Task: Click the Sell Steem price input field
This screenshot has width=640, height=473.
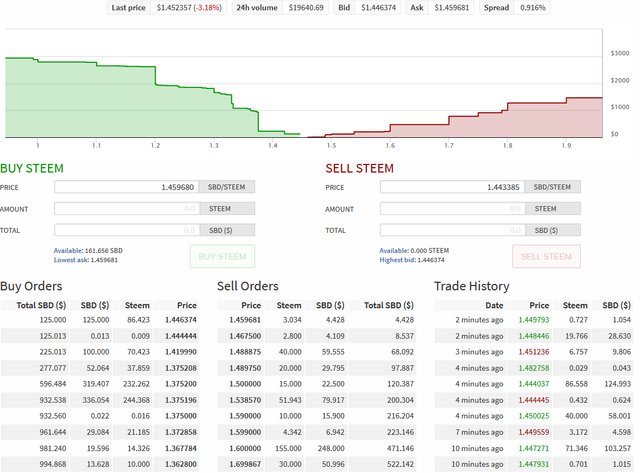Action: click(x=452, y=187)
